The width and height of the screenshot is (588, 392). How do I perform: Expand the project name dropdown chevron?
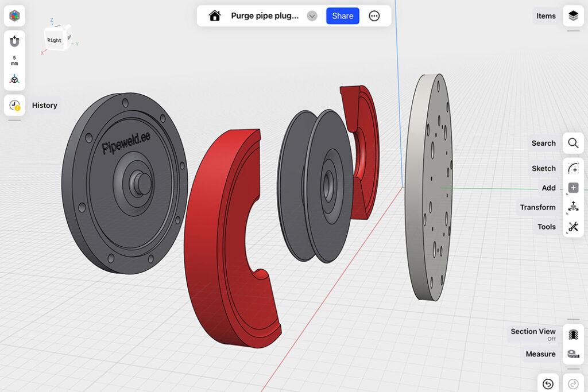click(312, 15)
